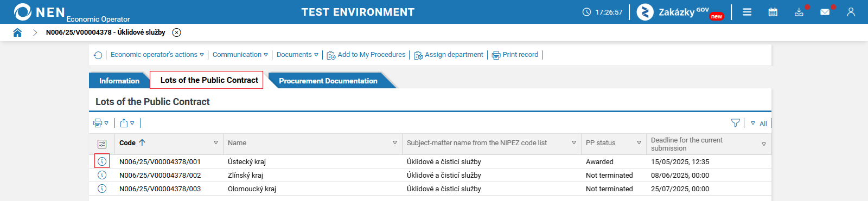This screenshot has height=201, width=868.
Task: Open the Zakázky GOV portal link
Action: 680,12
